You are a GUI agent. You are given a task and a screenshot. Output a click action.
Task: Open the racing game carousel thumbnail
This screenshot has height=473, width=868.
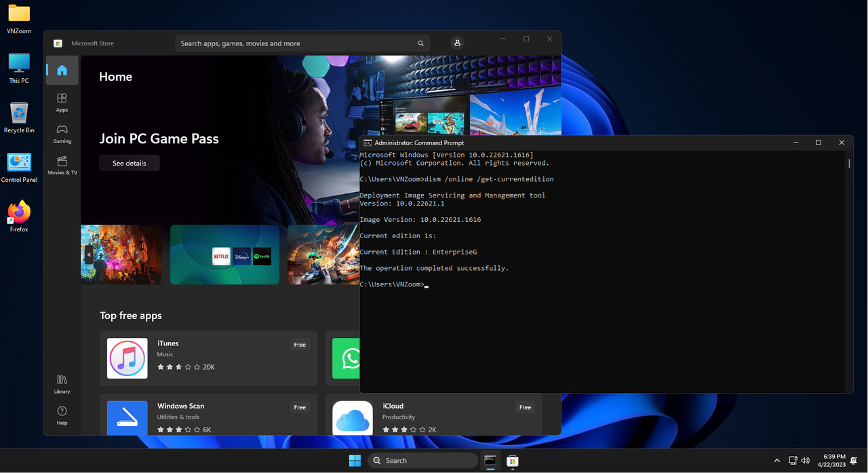323,254
